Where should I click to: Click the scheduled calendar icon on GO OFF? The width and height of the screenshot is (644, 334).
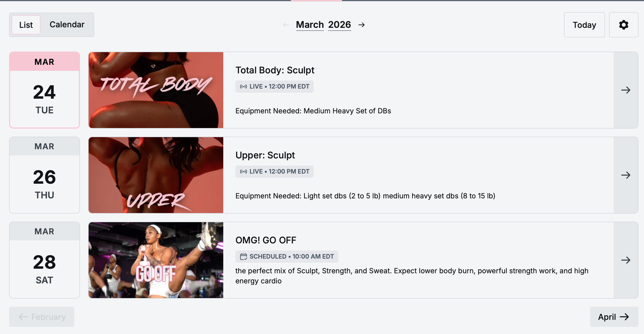click(x=244, y=257)
